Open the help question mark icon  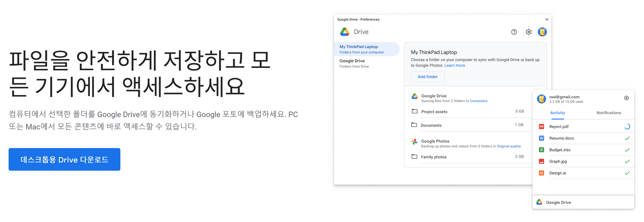pos(514,32)
